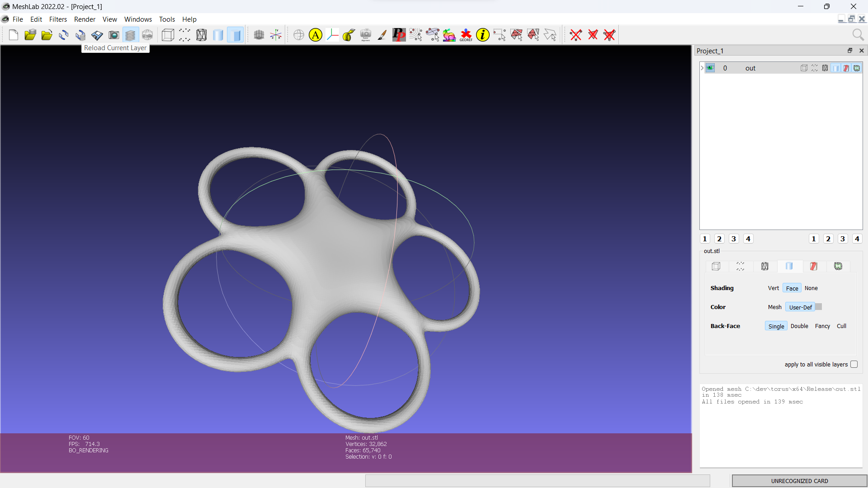Image resolution: width=868 pixels, height=488 pixels.
Task: Open the View menu
Action: coord(109,19)
